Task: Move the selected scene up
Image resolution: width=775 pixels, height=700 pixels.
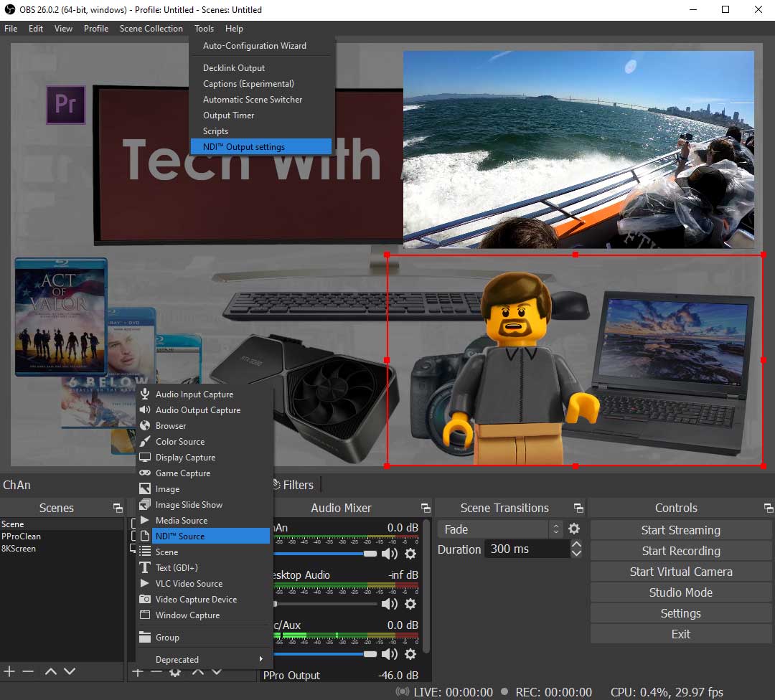Action: coord(50,671)
